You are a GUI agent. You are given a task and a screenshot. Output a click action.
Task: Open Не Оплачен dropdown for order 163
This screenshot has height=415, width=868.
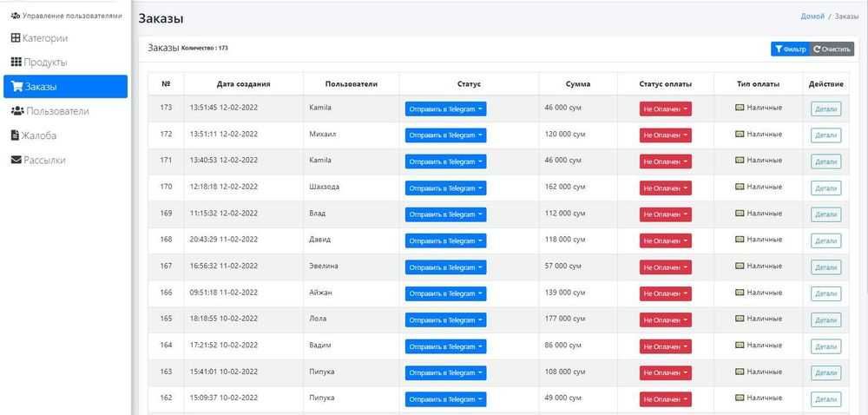pyautogui.click(x=666, y=373)
